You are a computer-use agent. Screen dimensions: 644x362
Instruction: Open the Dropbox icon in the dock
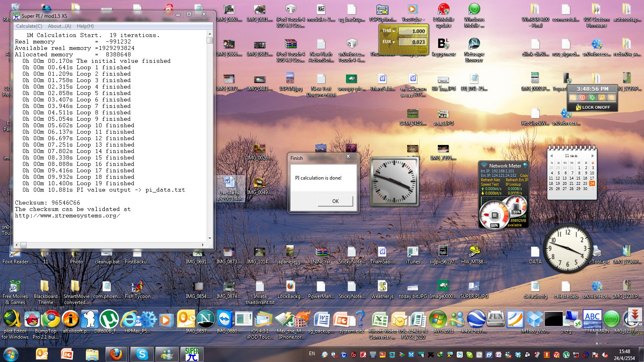(534, 319)
